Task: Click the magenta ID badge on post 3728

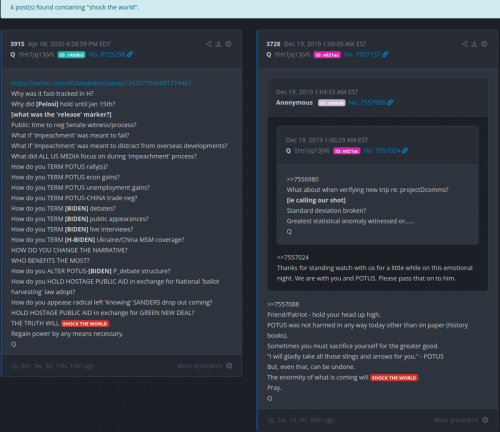Action: (x=327, y=55)
